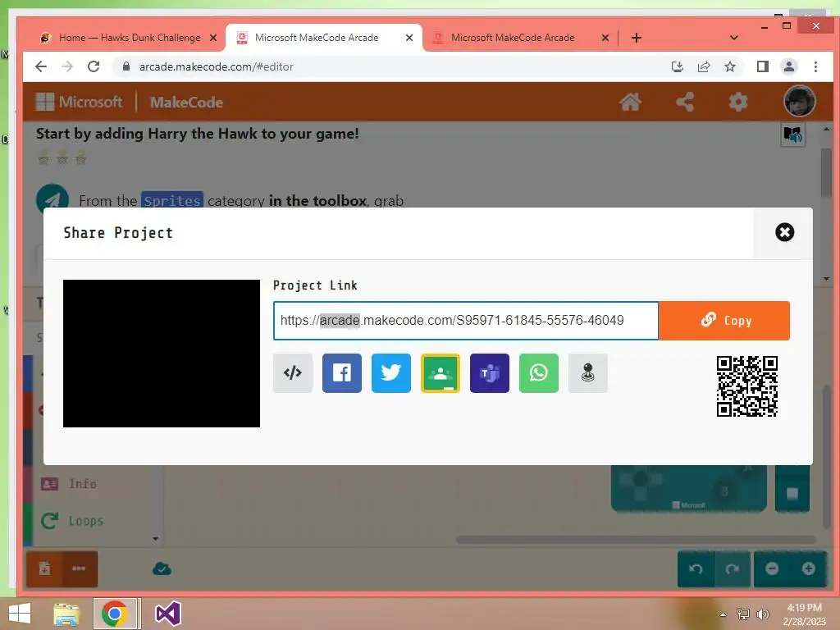Toggle the immersive reader icon

click(x=793, y=135)
